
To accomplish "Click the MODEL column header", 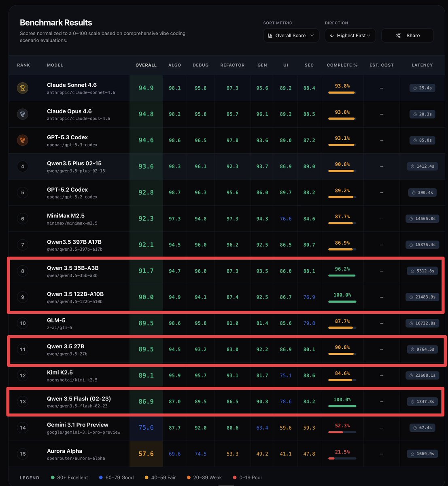I will click(55, 65).
